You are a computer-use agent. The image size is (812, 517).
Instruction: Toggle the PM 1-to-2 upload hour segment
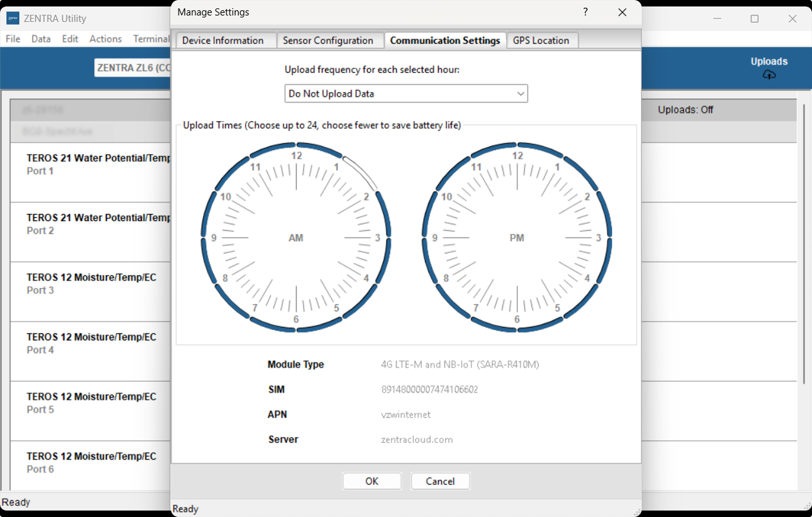click(580, 173)
